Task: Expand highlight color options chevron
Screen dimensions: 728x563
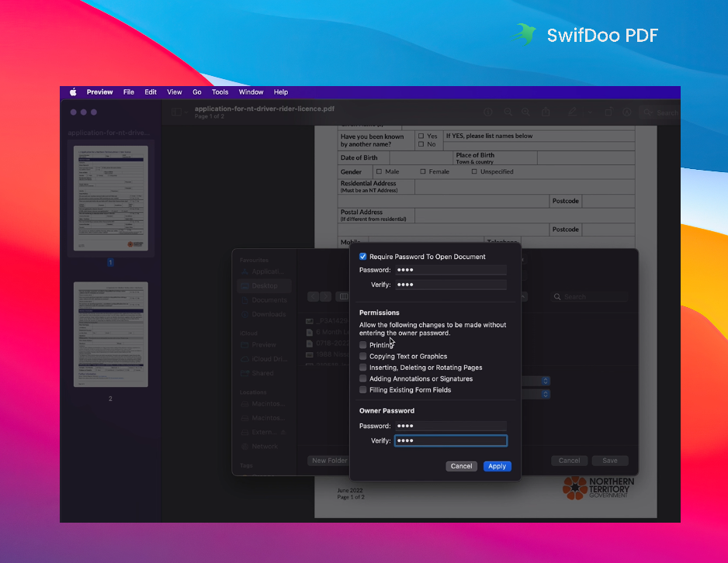Action: [x=590, y=112]
